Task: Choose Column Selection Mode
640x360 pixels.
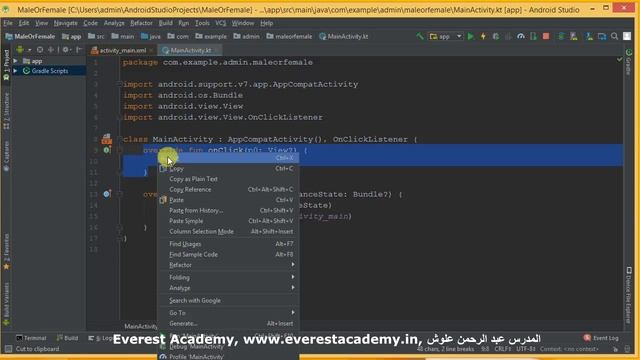Action: [228, 231]
